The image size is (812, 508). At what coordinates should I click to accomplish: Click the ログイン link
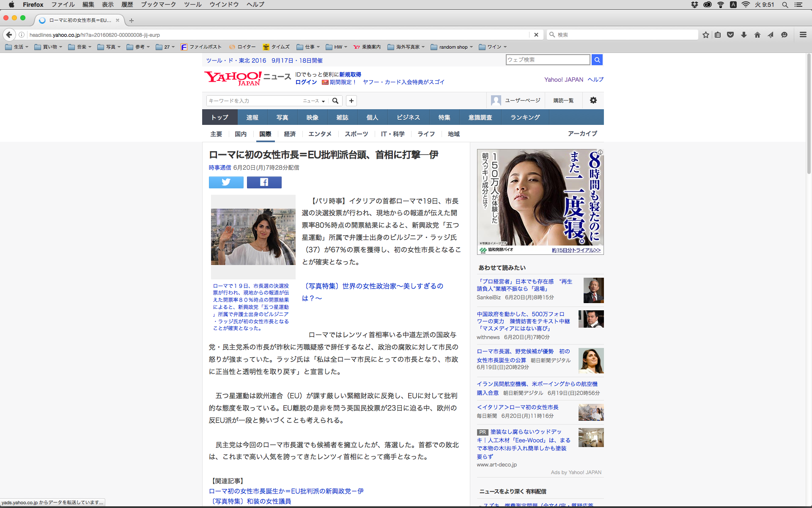tap(306, 82)
